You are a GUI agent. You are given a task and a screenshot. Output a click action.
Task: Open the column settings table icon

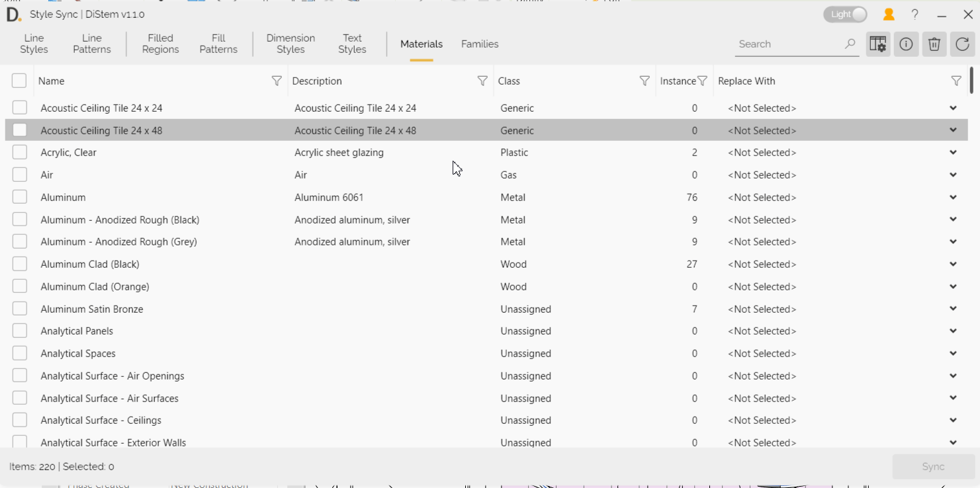pyautogui.click(x=878, y=44)
